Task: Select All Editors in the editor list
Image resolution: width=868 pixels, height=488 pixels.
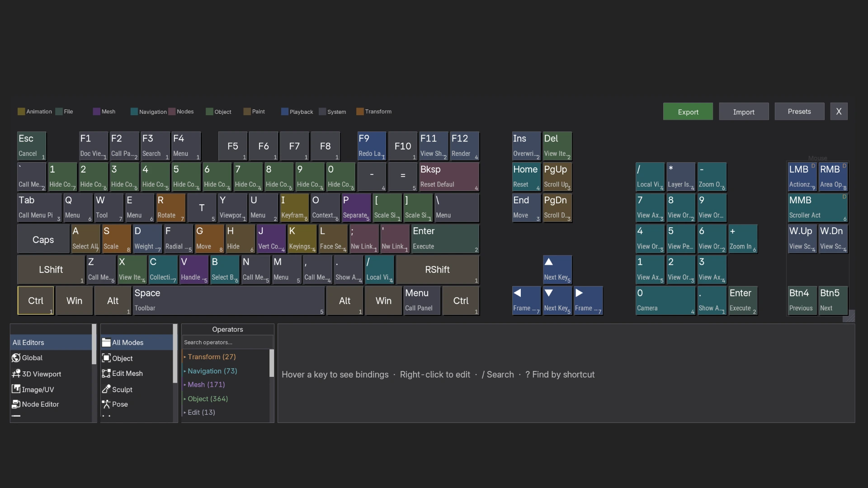Action: (x=51, y=343)
